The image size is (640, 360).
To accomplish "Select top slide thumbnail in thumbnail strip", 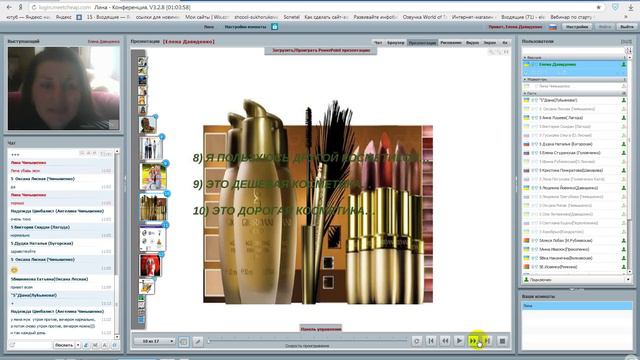I will tap(142, 62).
